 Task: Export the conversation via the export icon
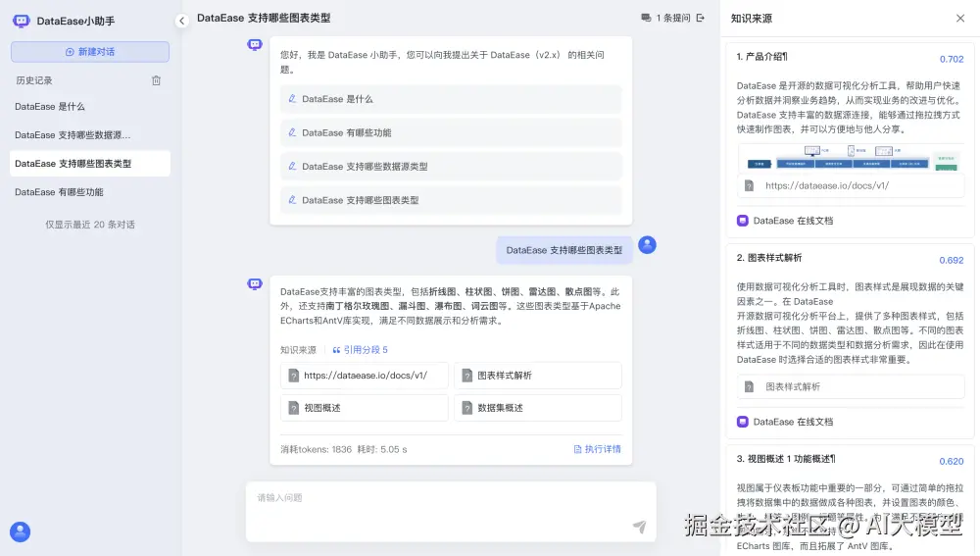tap(700, 18)
